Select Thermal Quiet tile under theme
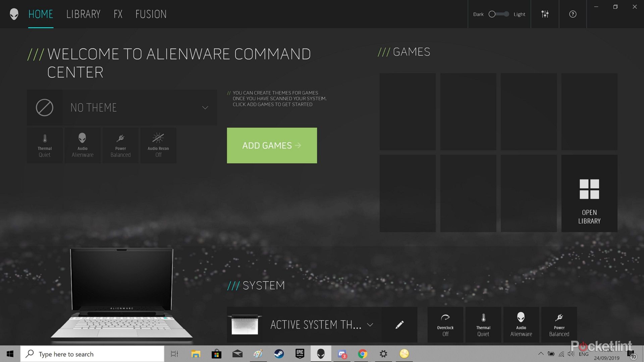Screen dimensions: 644x362 point(45,145)
